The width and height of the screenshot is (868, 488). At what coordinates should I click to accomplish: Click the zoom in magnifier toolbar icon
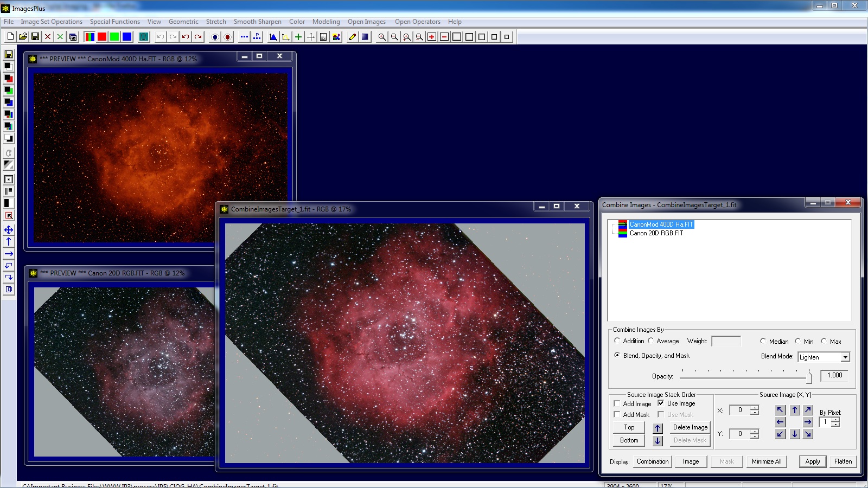point(382,37)
